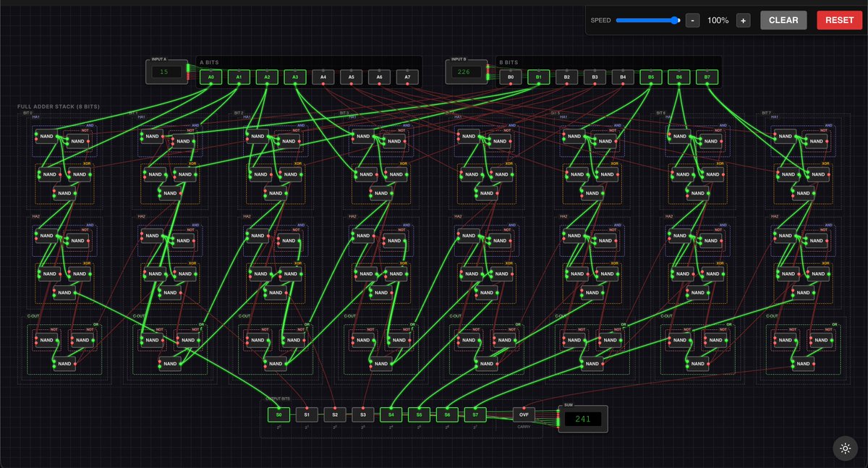Select the OVF carry output node
Image resolution: width=868 pixels, height=468 pixels.
tap(524, 414)
